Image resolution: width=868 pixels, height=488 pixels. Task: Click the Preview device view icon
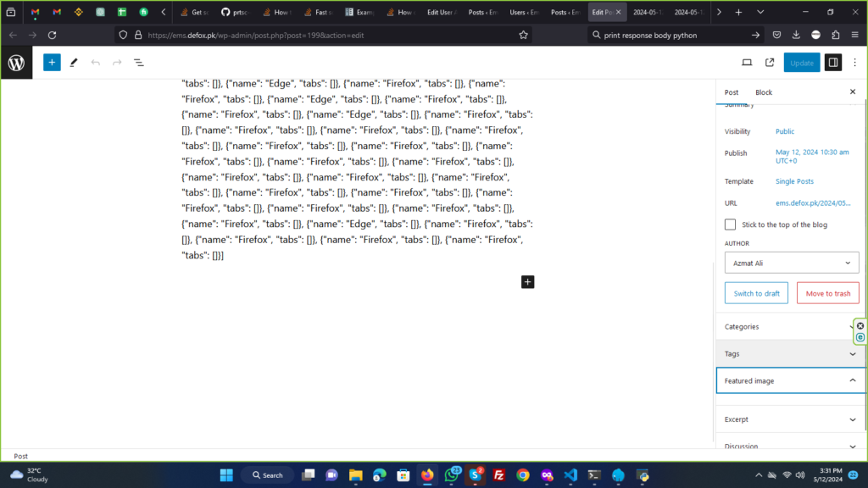pyautogui.click(x=747, y=63)
